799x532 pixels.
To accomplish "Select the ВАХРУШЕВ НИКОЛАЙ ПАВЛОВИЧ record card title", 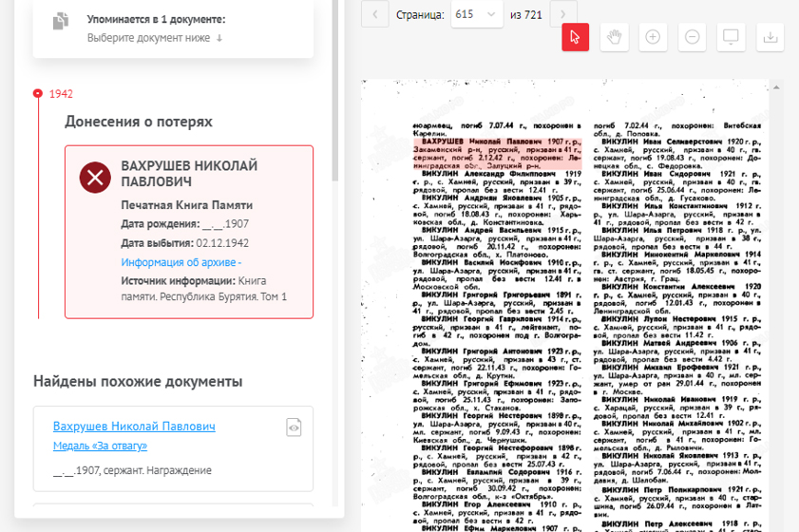I will (189, 174).
